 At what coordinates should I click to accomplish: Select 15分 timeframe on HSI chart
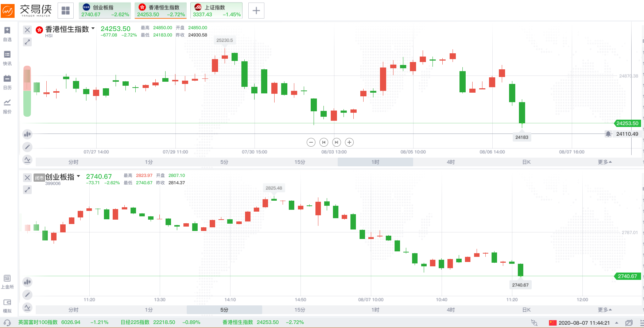pos(300,162)
